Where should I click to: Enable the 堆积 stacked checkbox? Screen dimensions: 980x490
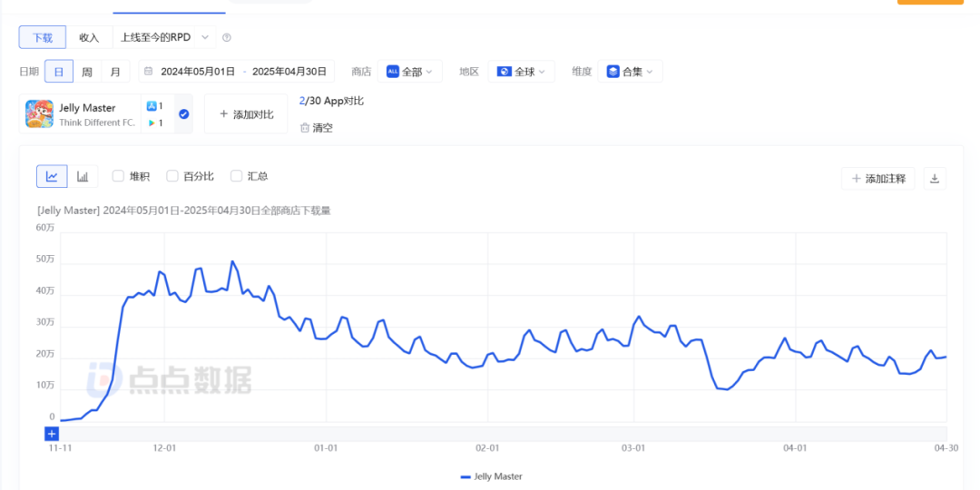coord(118,176)
